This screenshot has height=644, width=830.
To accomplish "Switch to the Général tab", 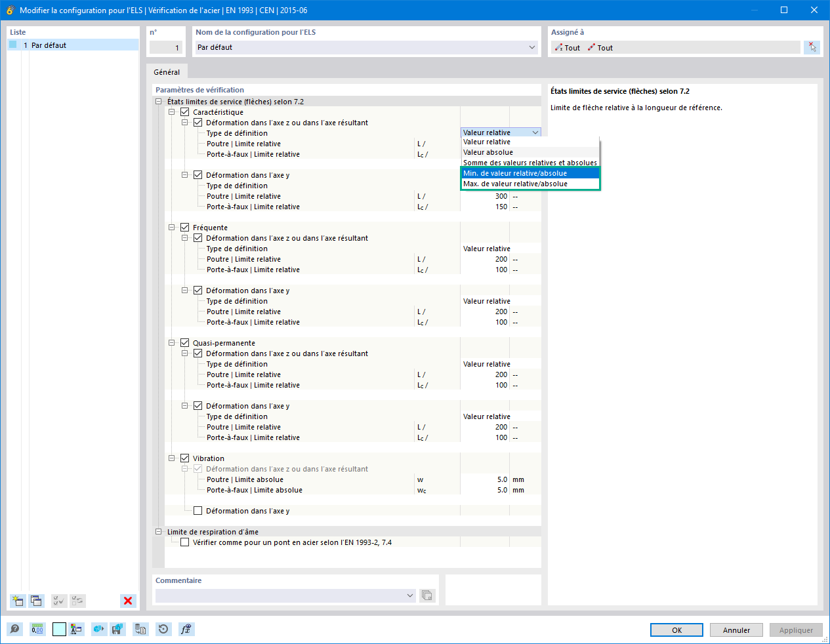I will click(x=167, y=72).
